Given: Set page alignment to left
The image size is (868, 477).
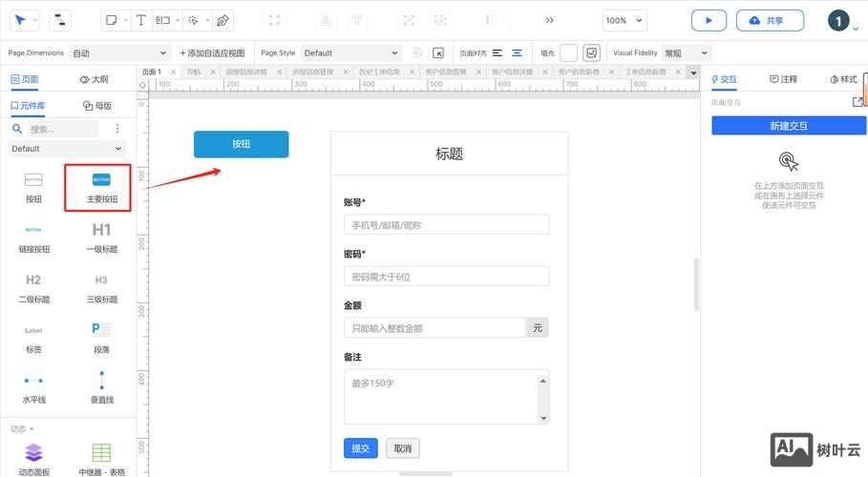Looking at the screenshot, I should click(498, 53).
